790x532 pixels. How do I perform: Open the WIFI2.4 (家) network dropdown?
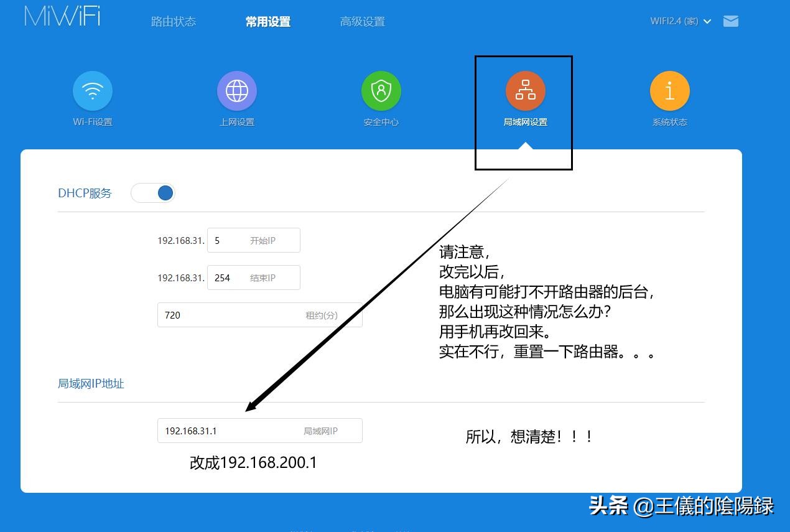pos(675,21)
